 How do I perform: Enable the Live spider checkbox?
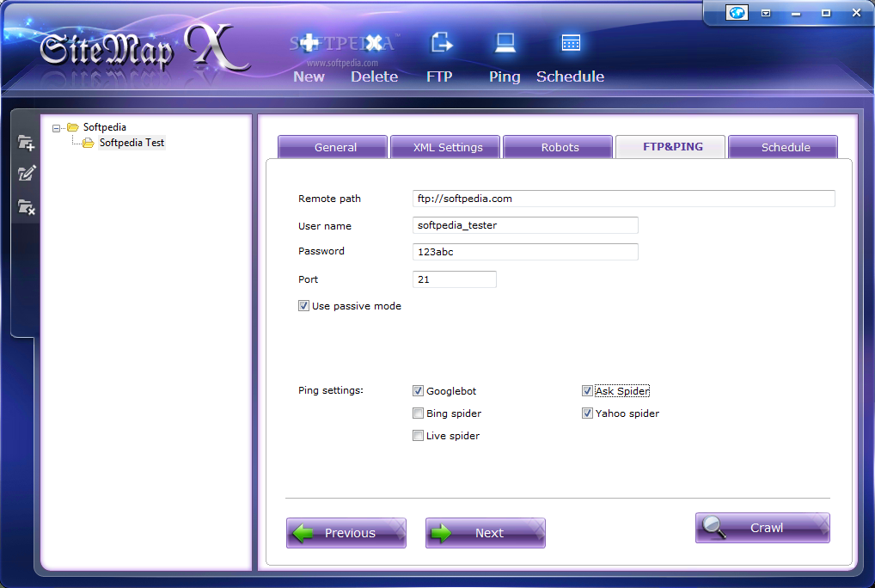click(418, 436)
